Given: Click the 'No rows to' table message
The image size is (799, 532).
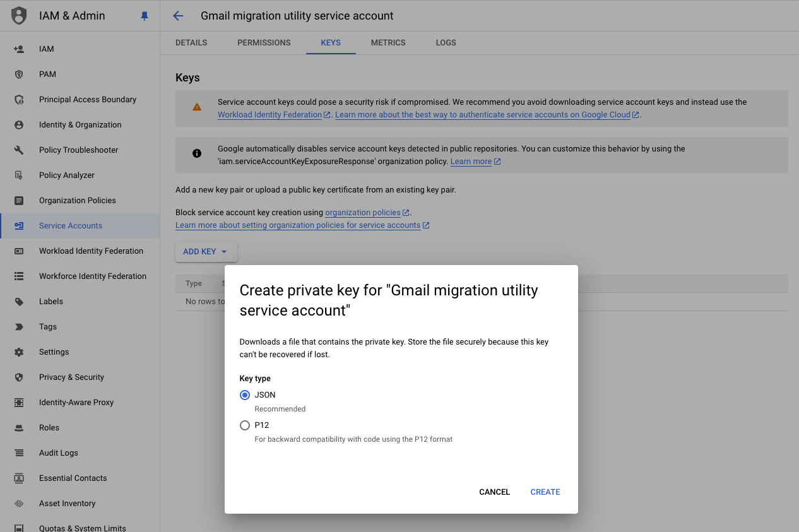Looking at the screenshot, I should pos(205,302).
